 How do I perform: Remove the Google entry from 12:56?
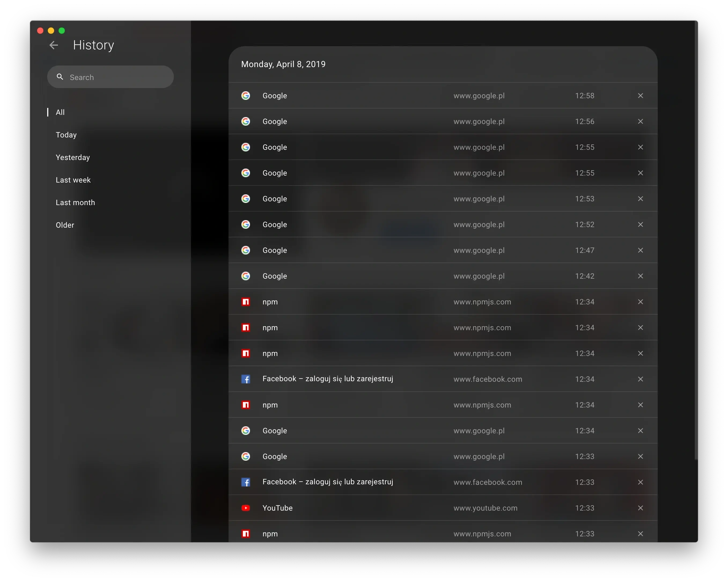[640, 121]
